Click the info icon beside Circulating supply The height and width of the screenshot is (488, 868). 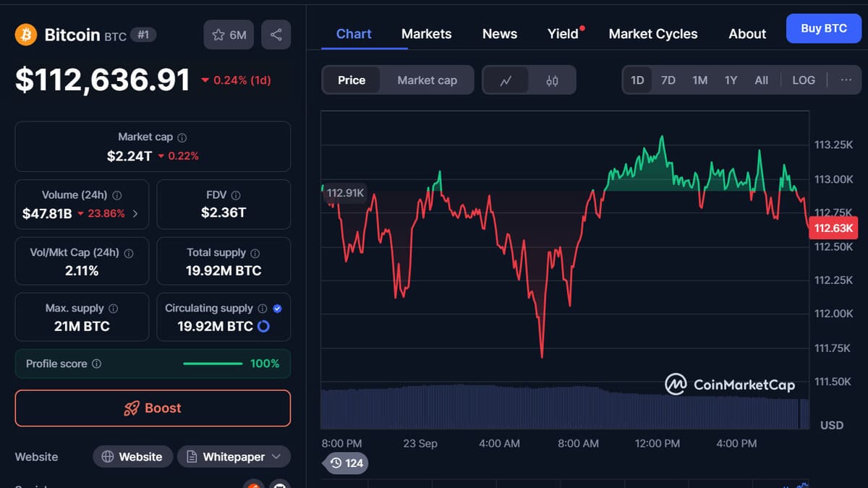pos(263,308)
